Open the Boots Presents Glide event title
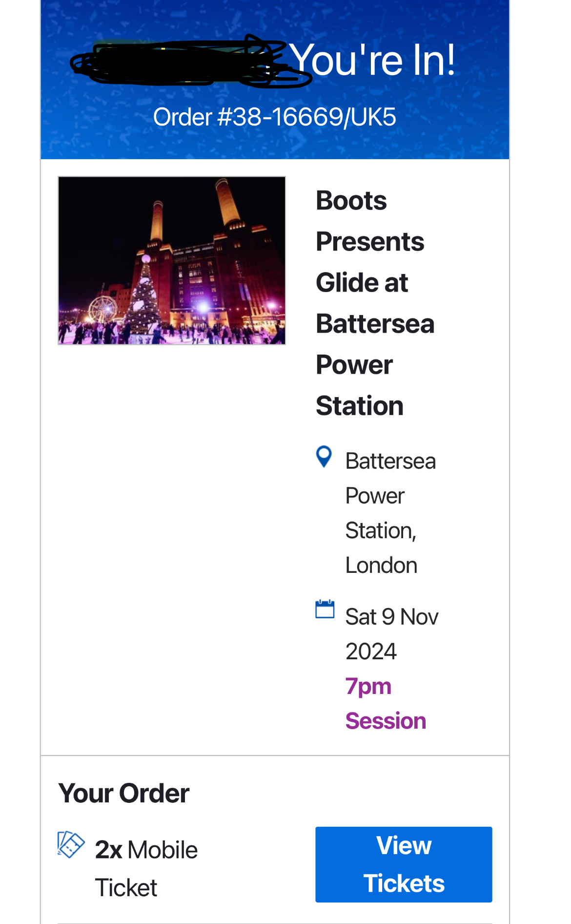Viewport: 571px width, 924px height. pyautogui.click(x=374, y=303)
